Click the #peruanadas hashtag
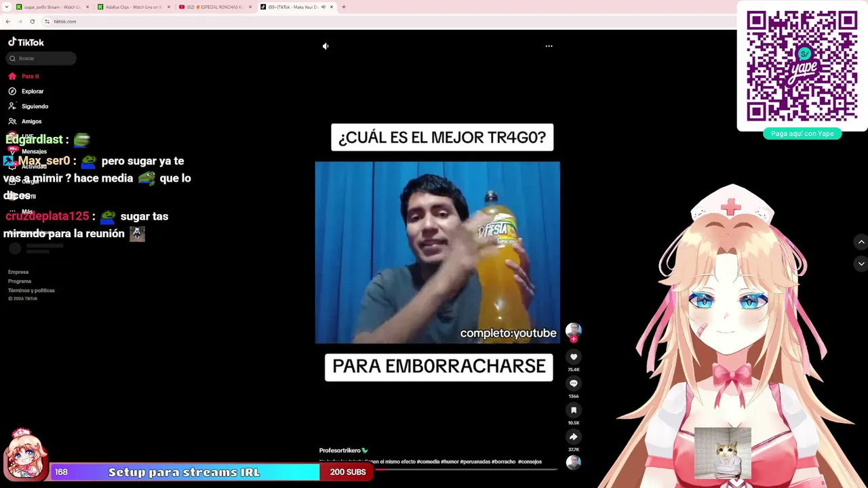 coord(475,462)
